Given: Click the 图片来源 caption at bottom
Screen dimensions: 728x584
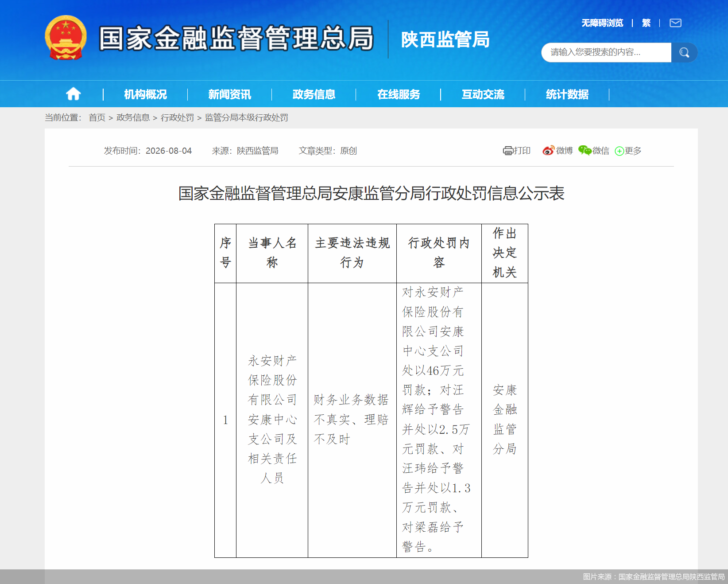Looking at the screenshot, I should pos(654,576).
